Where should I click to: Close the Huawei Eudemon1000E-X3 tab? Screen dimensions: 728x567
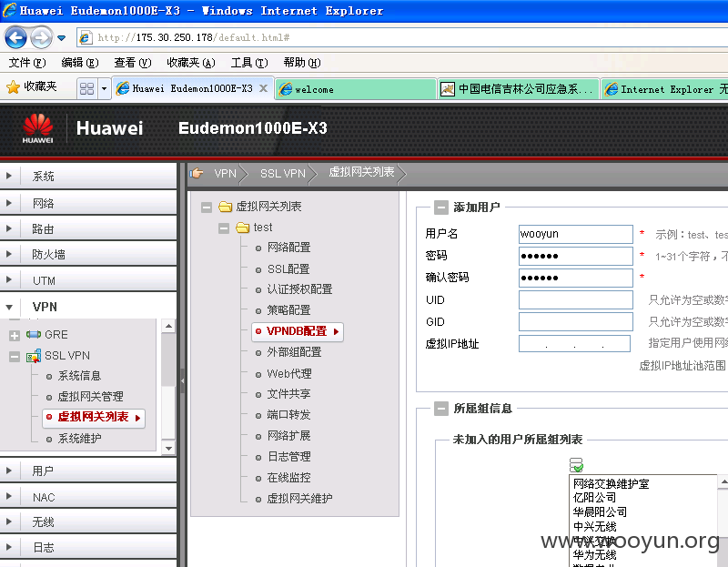[x=263, y=88]
